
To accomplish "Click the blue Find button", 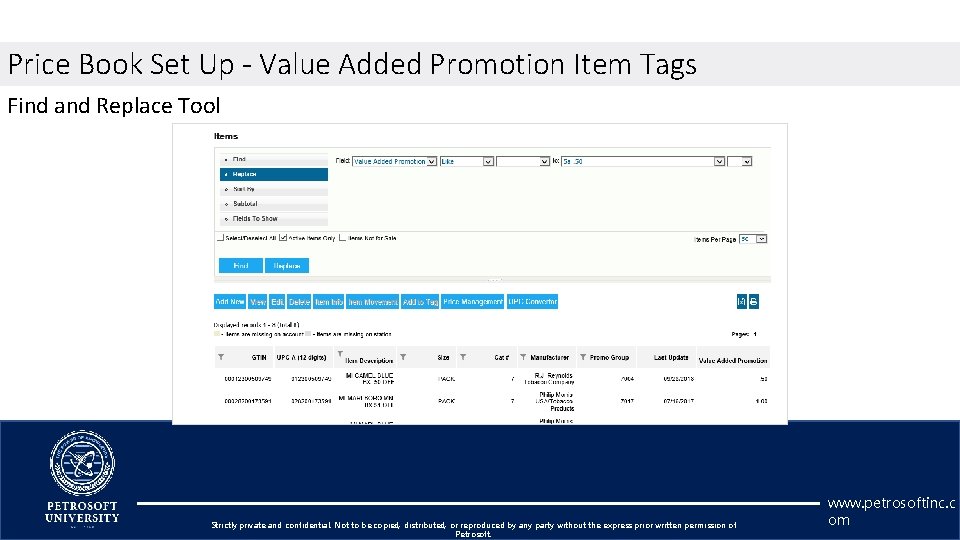I will (241, 266).
